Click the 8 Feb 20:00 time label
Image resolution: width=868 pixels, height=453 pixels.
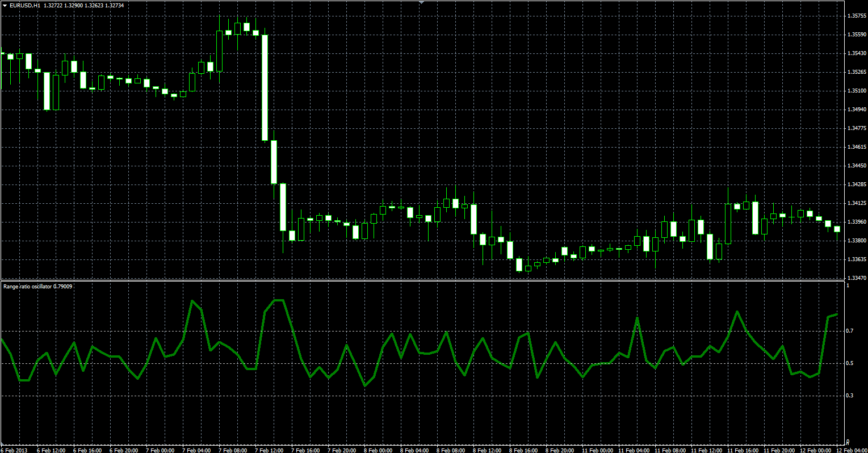pos(559,450)
